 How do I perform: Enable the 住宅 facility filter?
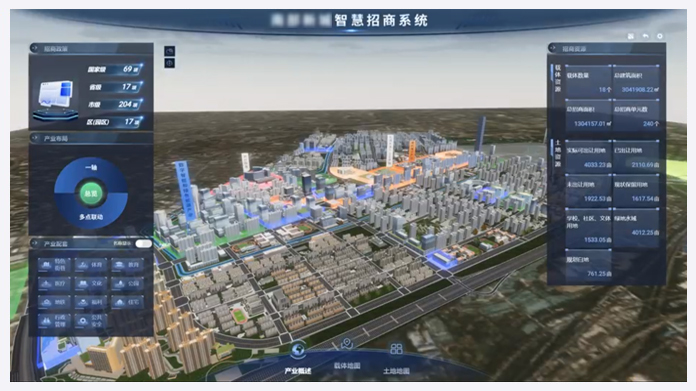point(127,302)
